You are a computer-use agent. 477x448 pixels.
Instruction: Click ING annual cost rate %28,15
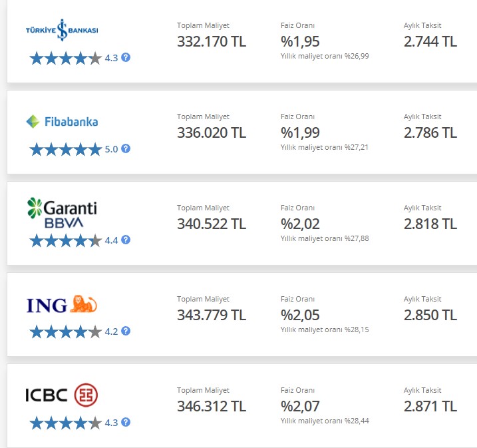pyautogui.click(x=325, y=330)
